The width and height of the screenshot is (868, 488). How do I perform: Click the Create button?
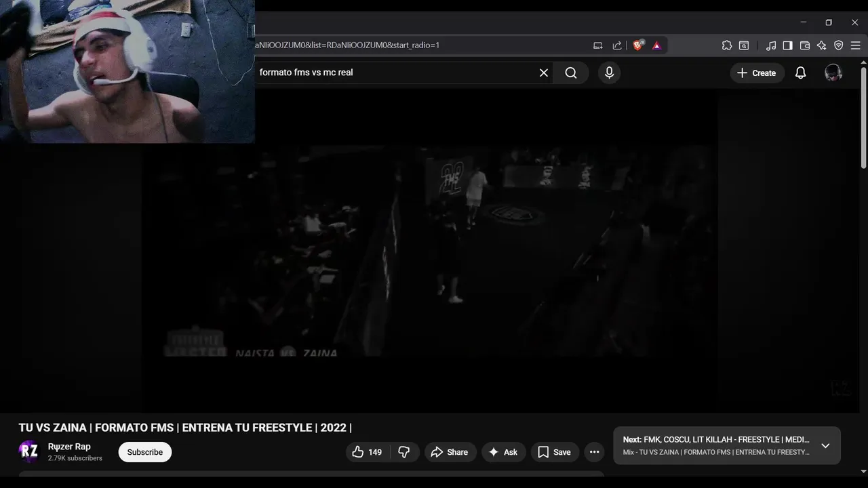757,73
